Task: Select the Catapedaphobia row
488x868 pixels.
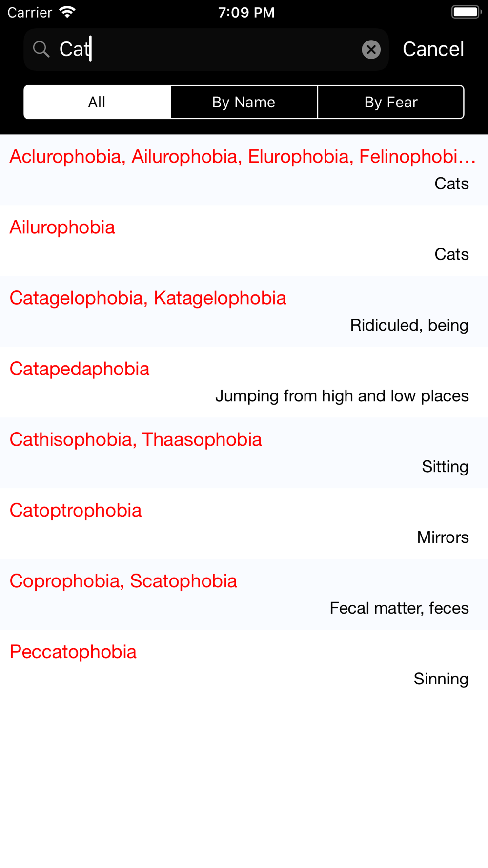Action: click(x=244, y=382)
